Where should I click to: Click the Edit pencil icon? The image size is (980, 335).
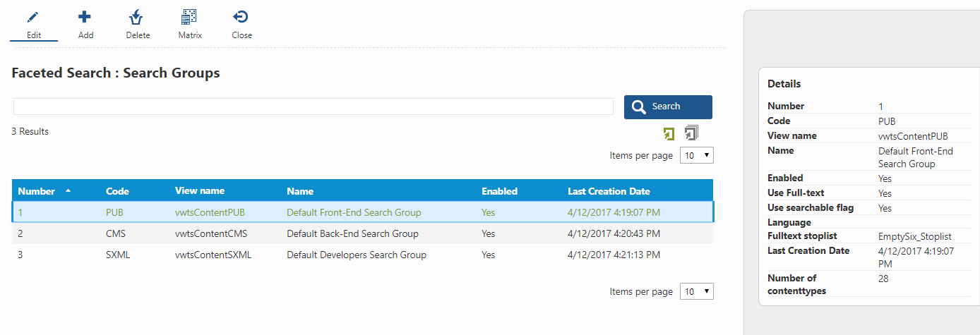pos(32,17)
